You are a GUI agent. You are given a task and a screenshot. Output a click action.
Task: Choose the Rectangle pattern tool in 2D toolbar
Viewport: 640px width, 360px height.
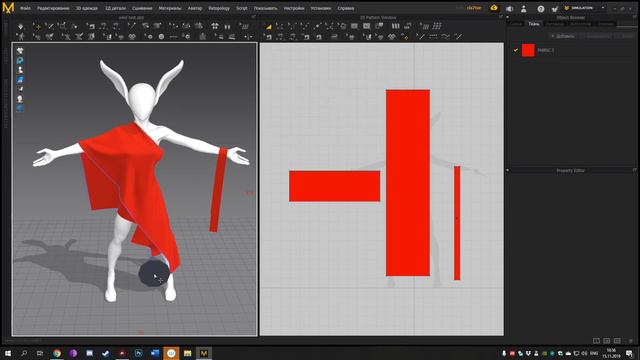(x=354, y=26)
